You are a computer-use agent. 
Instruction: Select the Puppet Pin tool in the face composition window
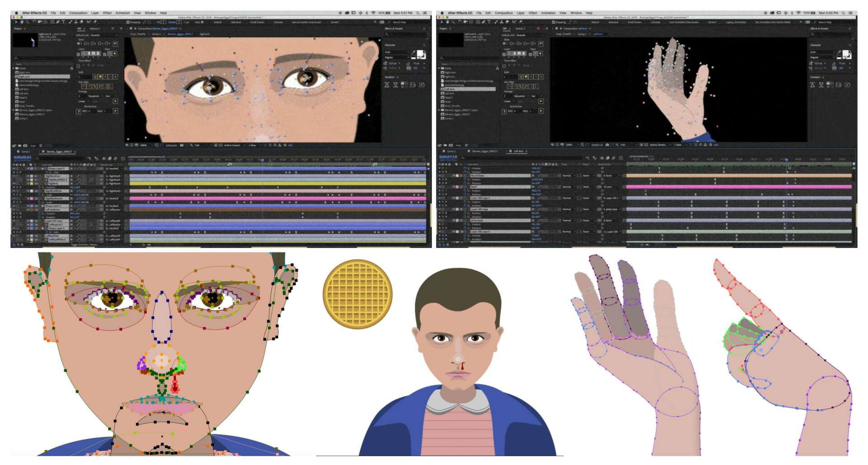(95, 22)
